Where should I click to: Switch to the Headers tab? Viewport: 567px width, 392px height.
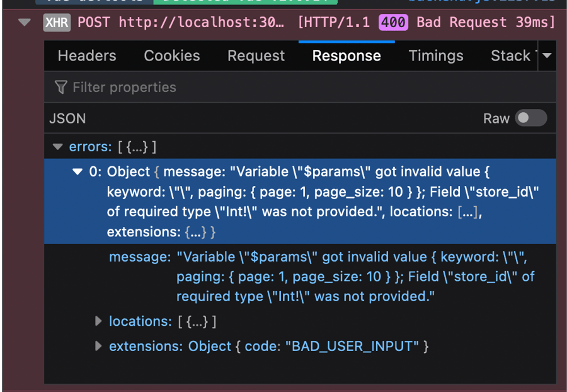pyautogui.click(x=87, y=55)
